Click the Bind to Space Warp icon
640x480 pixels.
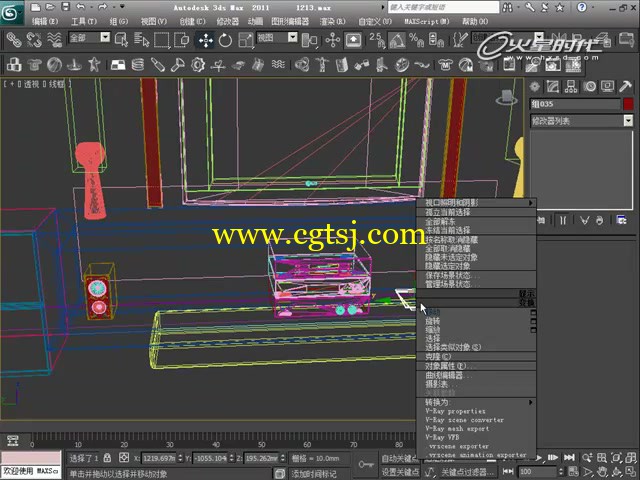(54, 40)
